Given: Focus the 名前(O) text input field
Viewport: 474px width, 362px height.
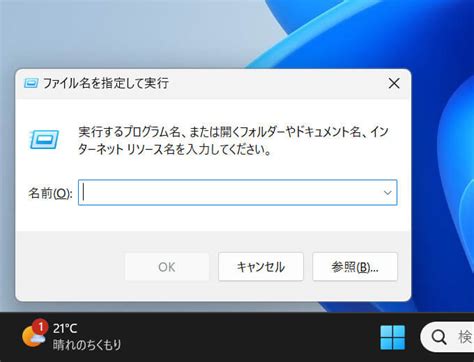Looking at the screenshot, I should tap(238, 192).
